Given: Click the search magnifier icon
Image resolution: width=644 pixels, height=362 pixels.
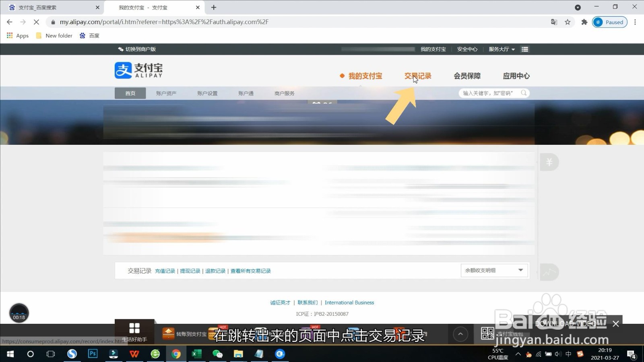Looking at the screenshot, I should [x=524, y=93].
